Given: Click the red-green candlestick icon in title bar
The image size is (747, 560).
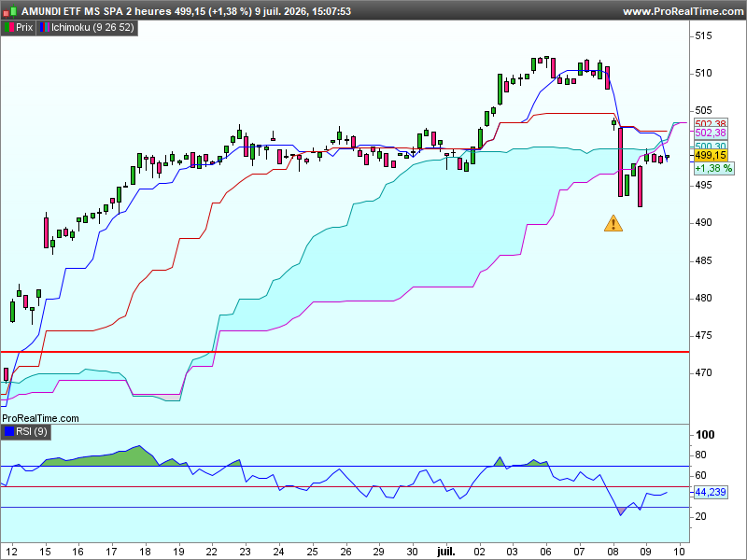Looking at the screenshot, I should 10,11.
